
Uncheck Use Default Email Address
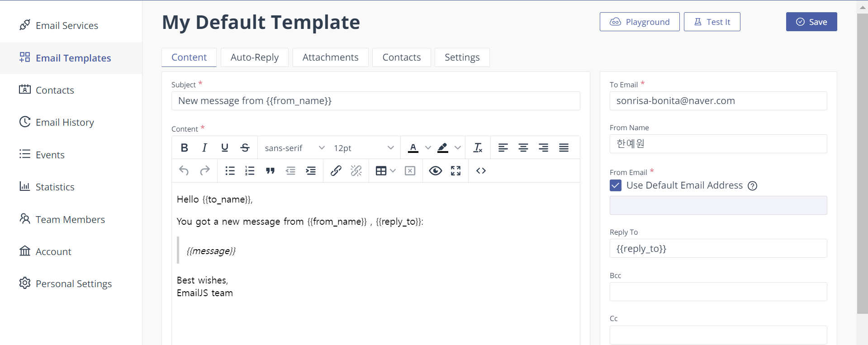point(616,185)
